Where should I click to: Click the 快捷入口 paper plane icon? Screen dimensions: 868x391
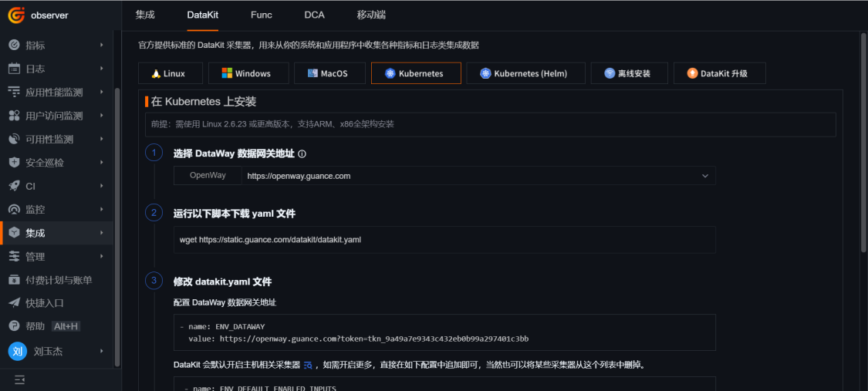[15, 303]
